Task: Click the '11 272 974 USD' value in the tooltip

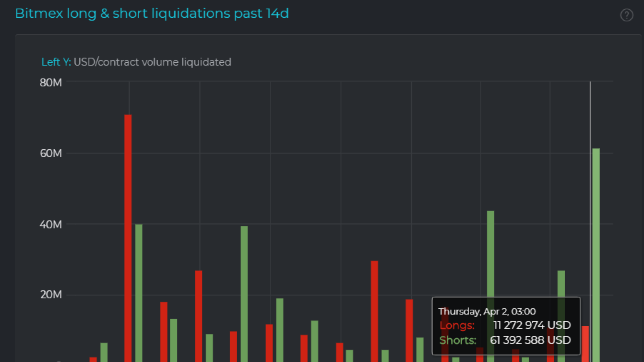Action: click(x=532, y=325)
